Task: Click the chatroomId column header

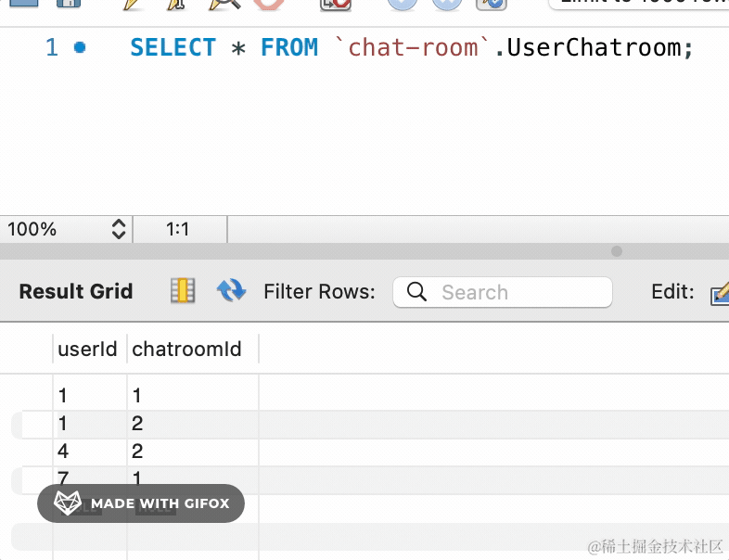Action: pos(187,349)
